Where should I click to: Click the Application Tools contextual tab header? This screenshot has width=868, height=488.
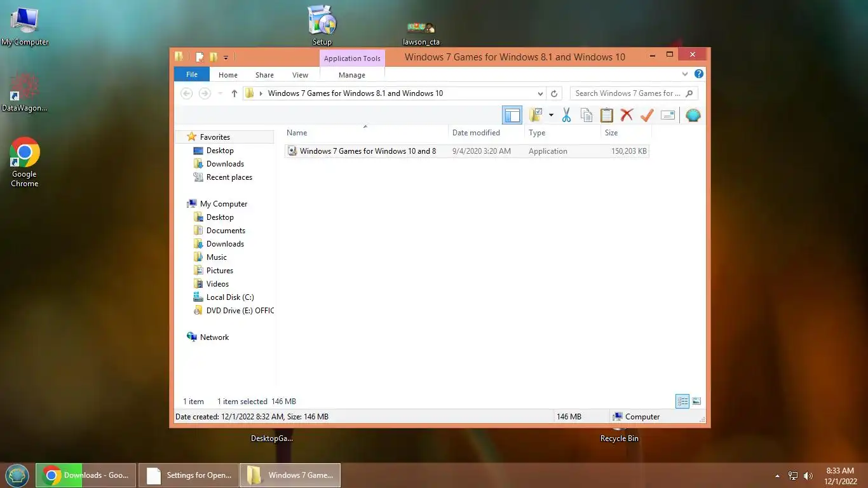tap(352, 58)
